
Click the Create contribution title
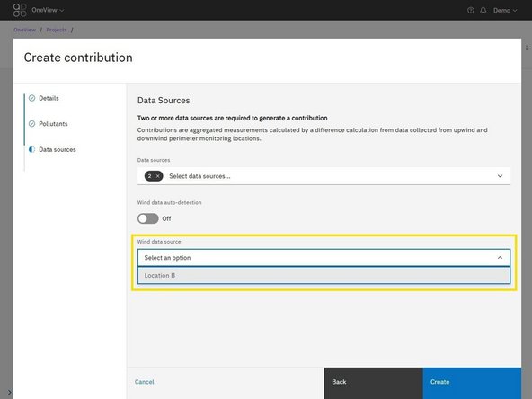tap(78, 58)
